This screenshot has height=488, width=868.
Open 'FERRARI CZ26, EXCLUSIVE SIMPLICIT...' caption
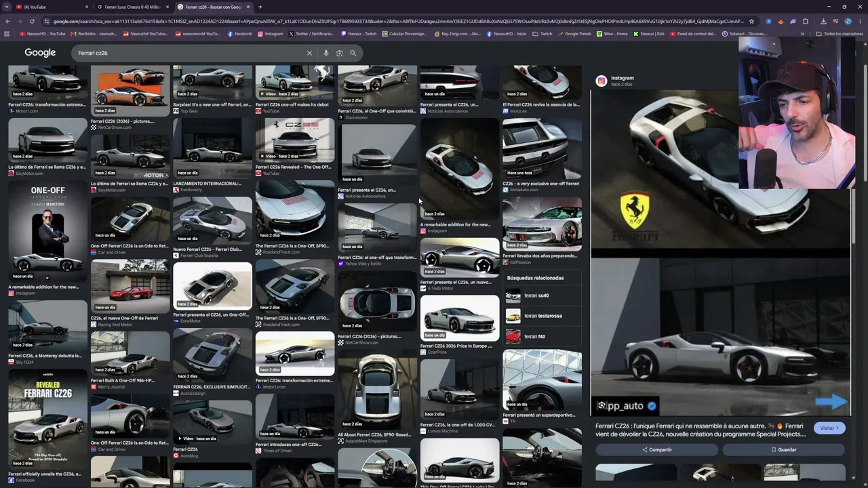tap(212, 387)
